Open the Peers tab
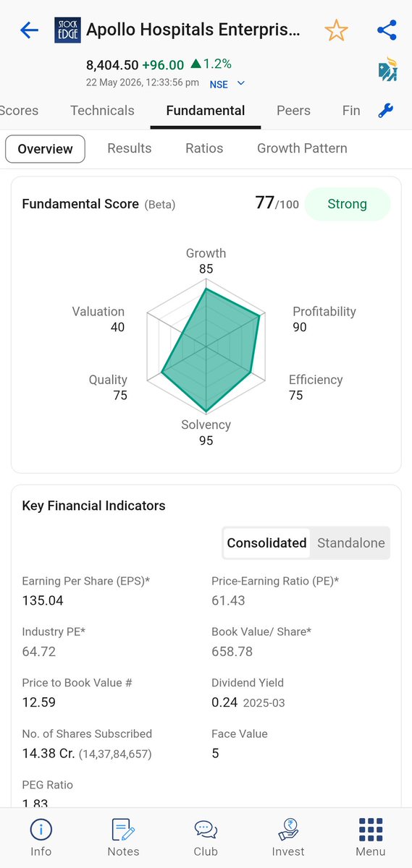 point(293,111)
